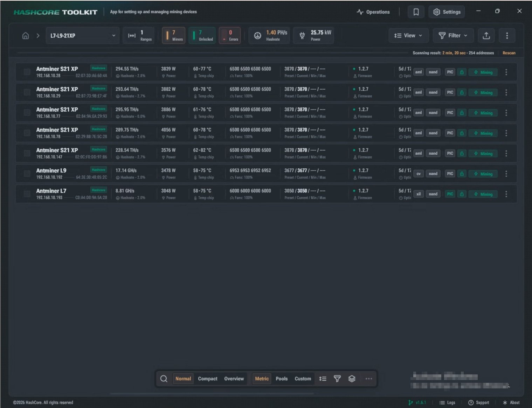
Task: Open row menu for 192.168.10.28 miner
Action: (506, 72)
